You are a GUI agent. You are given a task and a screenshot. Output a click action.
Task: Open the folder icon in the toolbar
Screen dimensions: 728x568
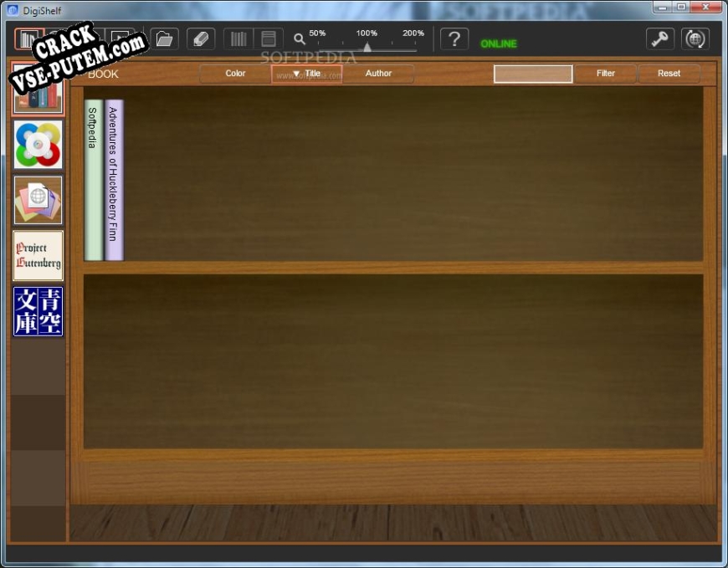pyautogui.click(x=164, y=38)
